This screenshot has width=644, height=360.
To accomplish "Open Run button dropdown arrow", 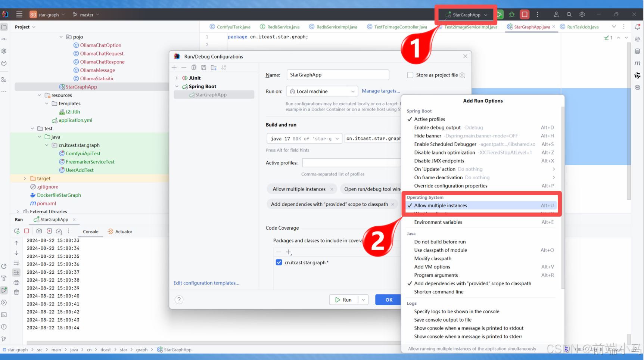I will pos(363,300).
